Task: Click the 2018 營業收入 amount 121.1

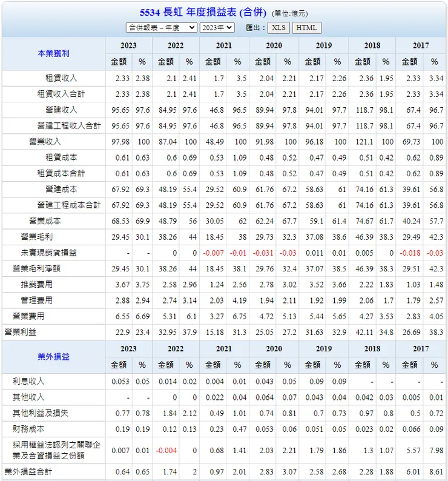Action: [x=364, y=142]
